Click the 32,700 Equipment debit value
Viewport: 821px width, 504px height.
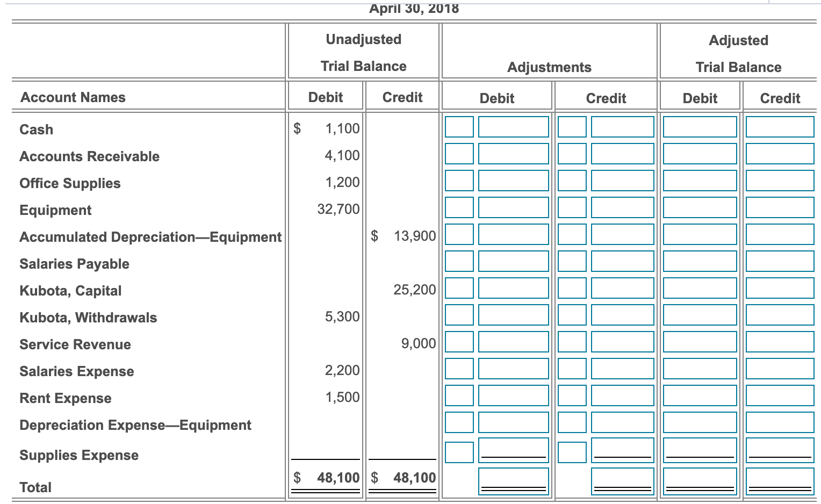coord(339,209)
